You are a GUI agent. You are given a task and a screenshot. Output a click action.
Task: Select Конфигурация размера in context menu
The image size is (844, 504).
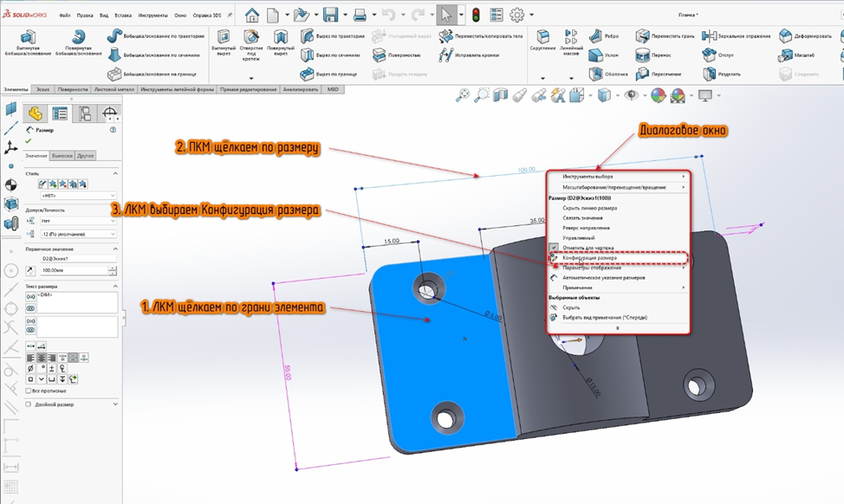(617, 258)
